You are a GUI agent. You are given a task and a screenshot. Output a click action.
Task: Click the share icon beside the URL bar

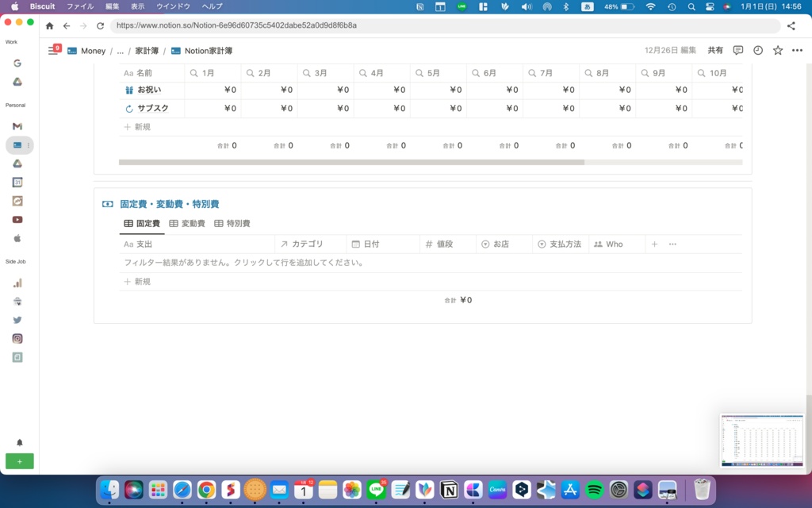click(791, 25)
